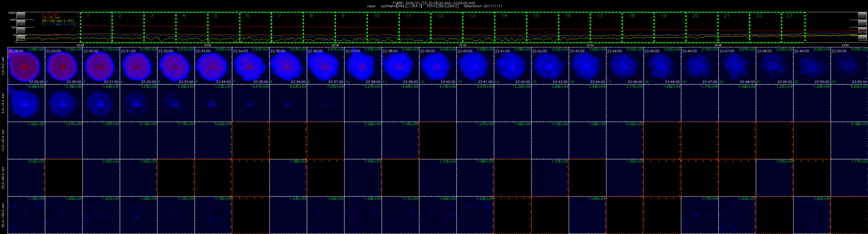The image size is (868, 234).
Task: Click the 22:28 tick label on time axis
Action: coord(80,45)
